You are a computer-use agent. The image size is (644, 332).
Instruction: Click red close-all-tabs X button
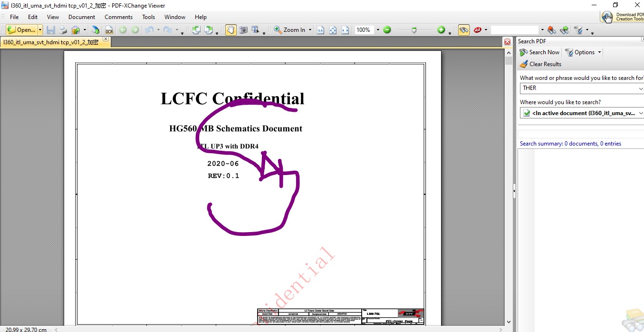[x=508, y=42]
